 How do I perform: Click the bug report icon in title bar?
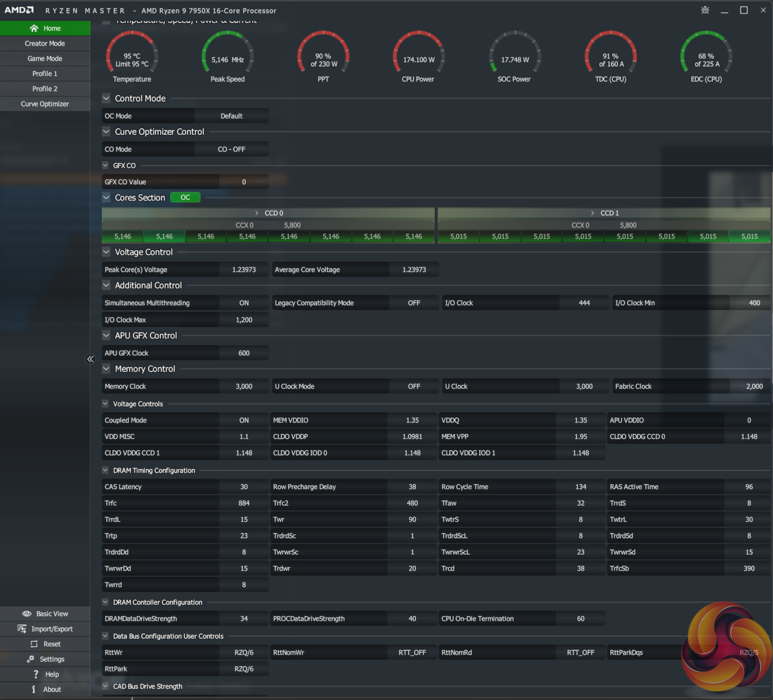(x=705, y=10)
